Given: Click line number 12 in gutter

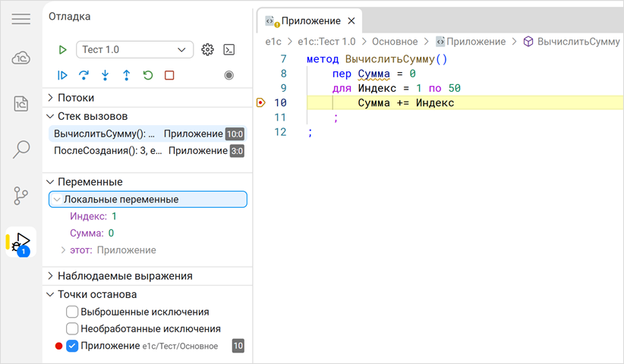Looking at the screenshot, I should (280, 132).
